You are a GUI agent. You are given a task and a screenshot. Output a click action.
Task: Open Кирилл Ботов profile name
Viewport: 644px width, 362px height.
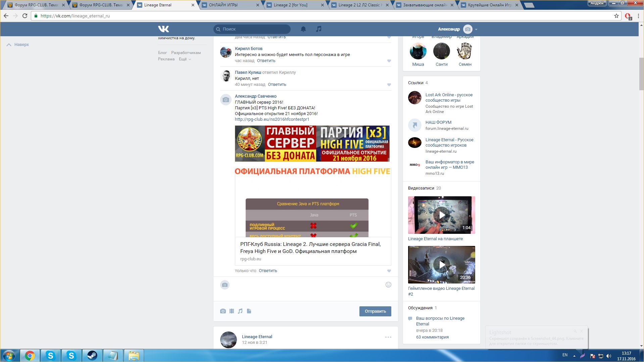[x=249, y=49]
